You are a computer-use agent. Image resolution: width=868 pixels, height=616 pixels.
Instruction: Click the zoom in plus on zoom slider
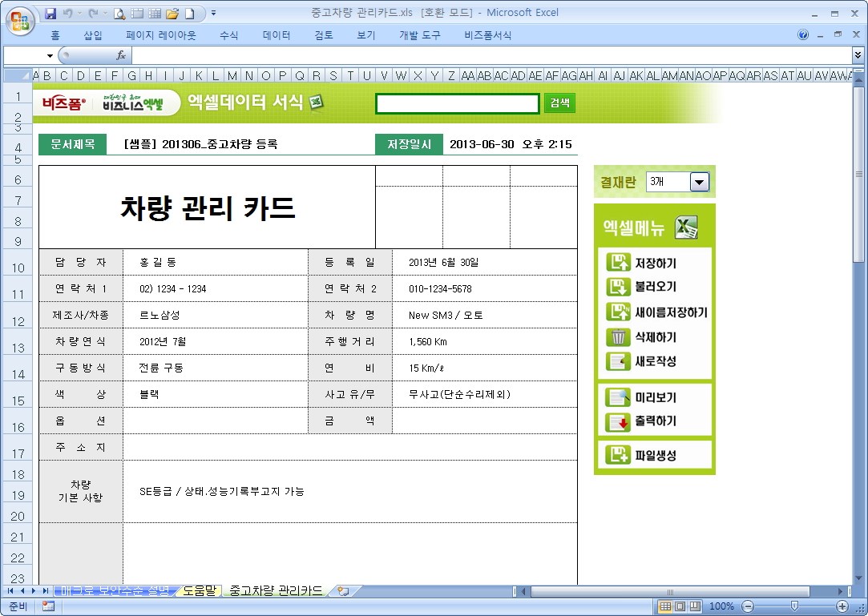pyautogui.click(x=842, y=606)
